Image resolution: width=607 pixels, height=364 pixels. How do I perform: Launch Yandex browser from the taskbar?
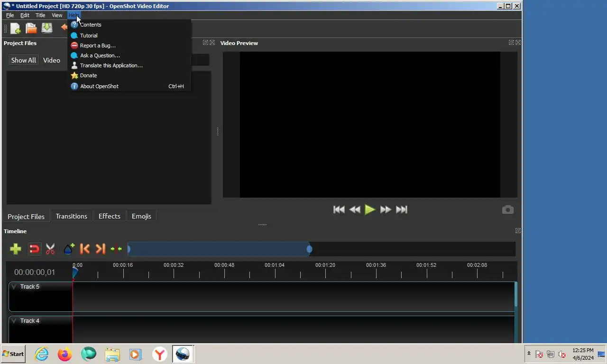[160, 354]
